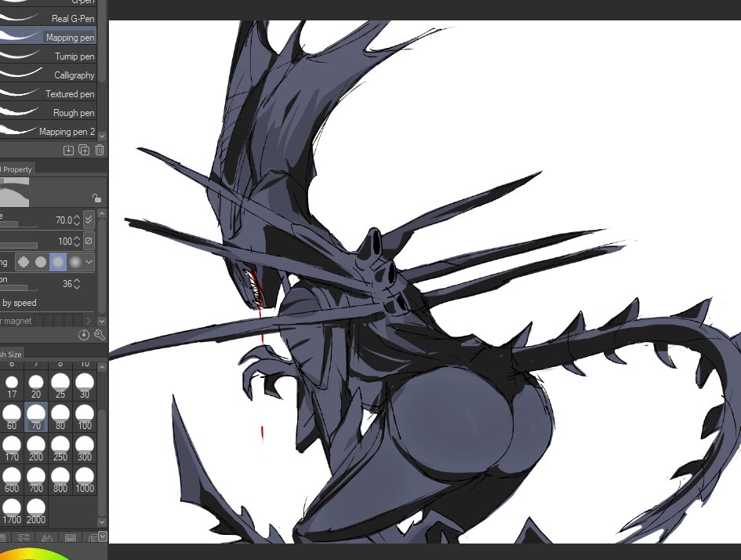Open the mountain-shaped color palette tab icon
741x560 pixels.
[x=46, y=538]
